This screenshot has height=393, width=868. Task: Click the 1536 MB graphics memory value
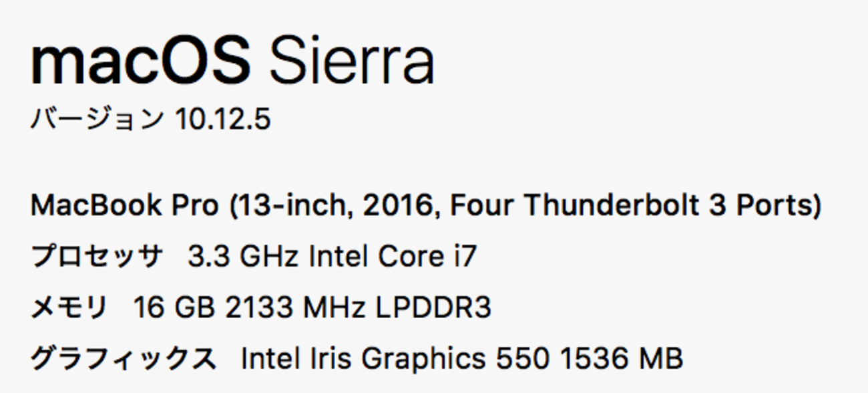[621, 359]
